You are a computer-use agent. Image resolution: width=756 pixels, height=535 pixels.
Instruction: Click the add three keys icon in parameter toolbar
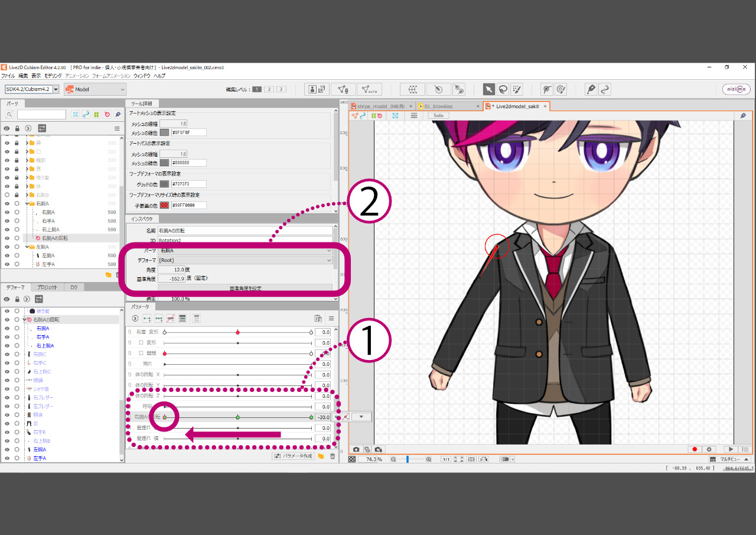[x=158, y=318]
